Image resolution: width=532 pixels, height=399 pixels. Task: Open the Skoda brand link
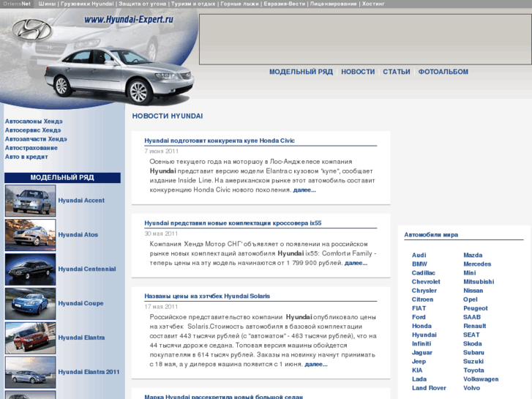pos(472,343)
